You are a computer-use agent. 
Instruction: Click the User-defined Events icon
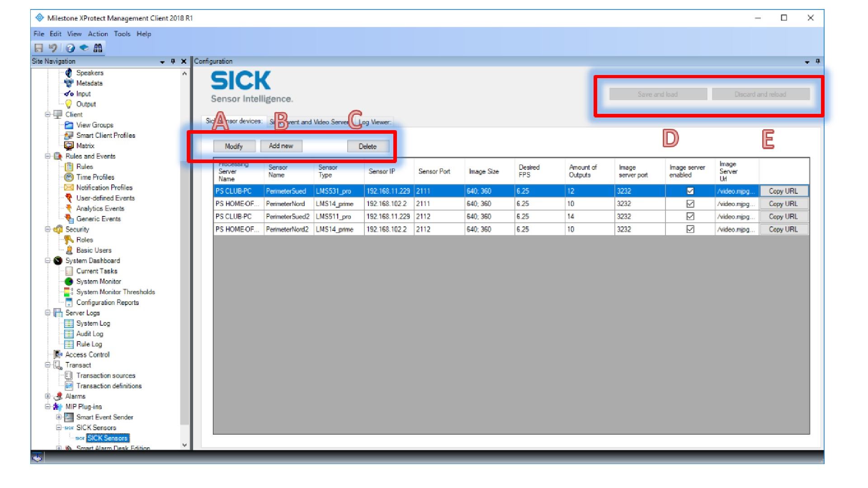pyautogui.click(x=69, y=198)
